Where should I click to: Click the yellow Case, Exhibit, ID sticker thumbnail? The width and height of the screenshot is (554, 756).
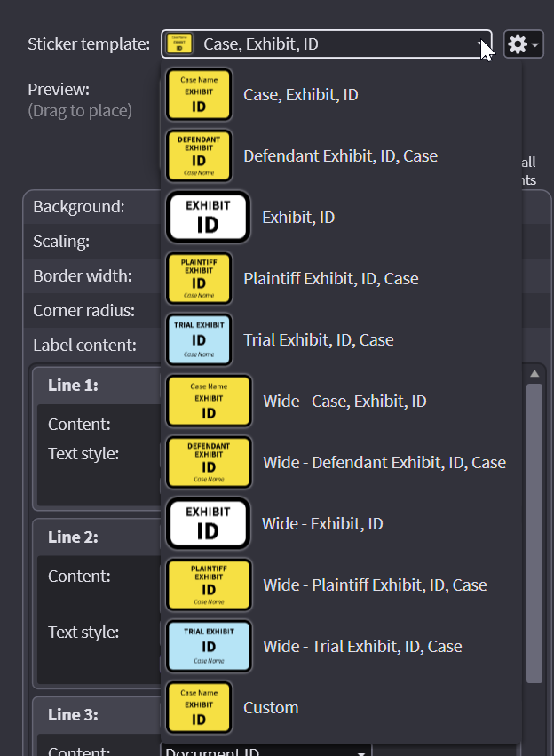coord(199,94)
